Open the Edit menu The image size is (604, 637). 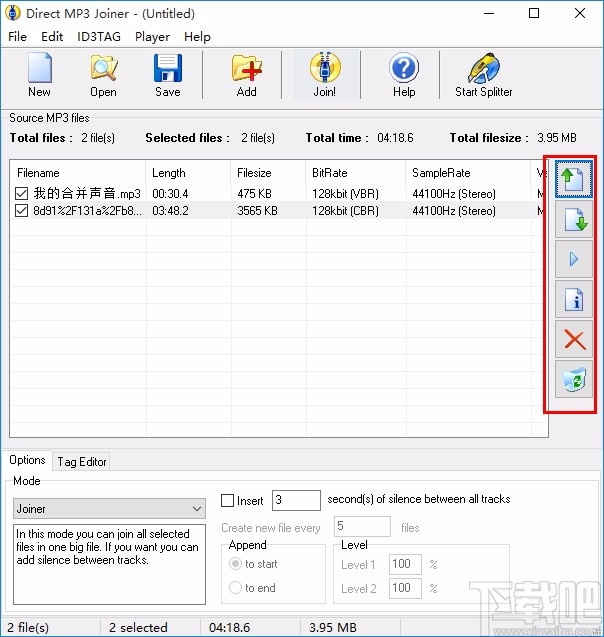pos(52,37)
